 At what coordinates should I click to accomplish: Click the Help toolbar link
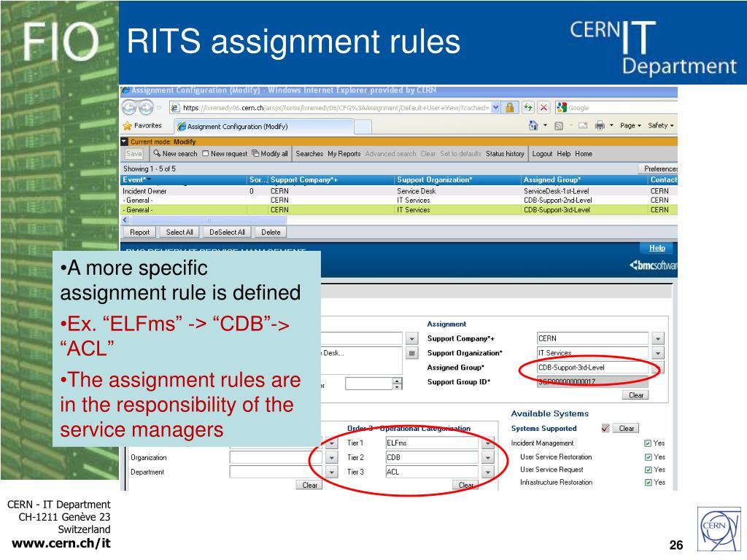(564, 154)
